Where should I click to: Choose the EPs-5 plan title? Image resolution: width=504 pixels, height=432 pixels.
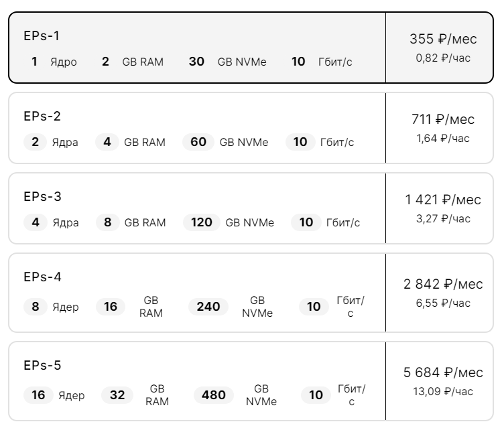[x=42, y=365]
